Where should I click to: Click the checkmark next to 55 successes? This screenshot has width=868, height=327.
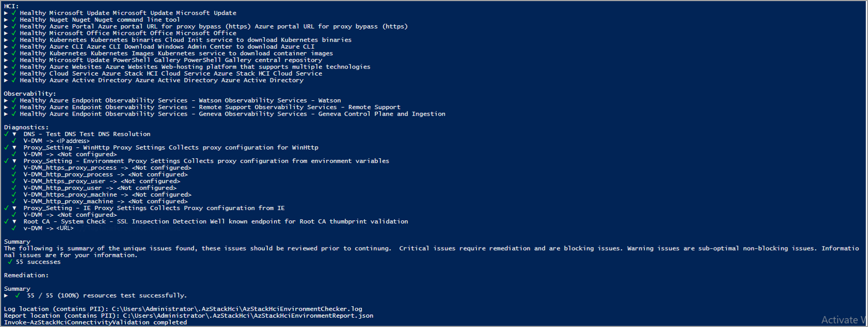coord(10,262)
